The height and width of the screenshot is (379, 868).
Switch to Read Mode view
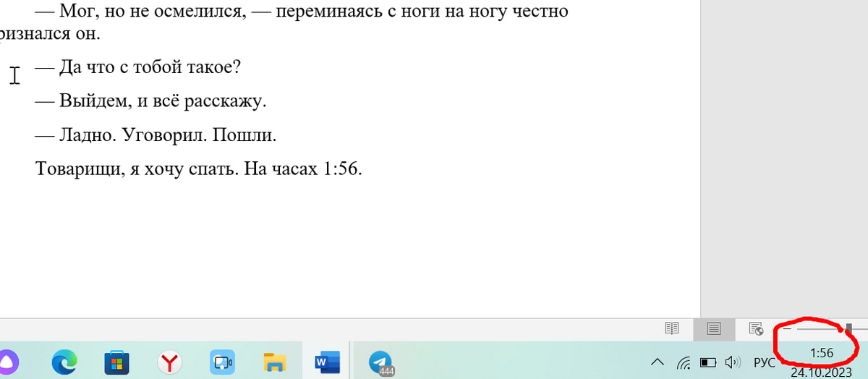click(672, 329)
